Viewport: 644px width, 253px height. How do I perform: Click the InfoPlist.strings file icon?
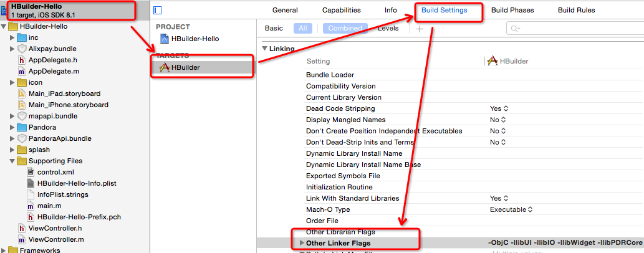(x=31, y=194)
